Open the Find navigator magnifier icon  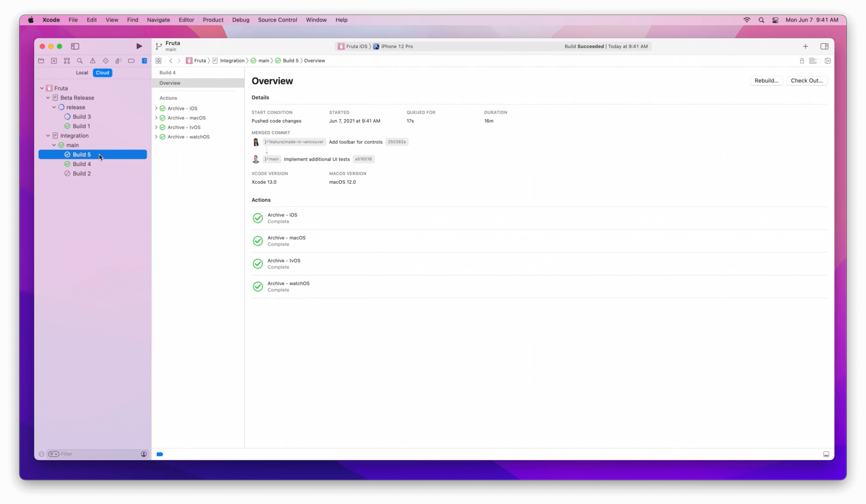coord(80,61)
